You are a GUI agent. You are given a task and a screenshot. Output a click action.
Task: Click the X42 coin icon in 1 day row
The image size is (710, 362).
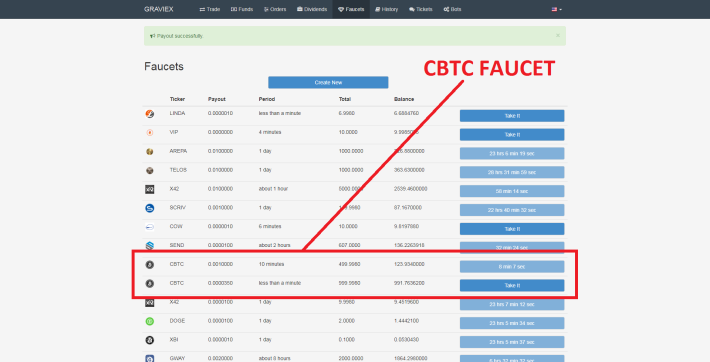(149, 302)
